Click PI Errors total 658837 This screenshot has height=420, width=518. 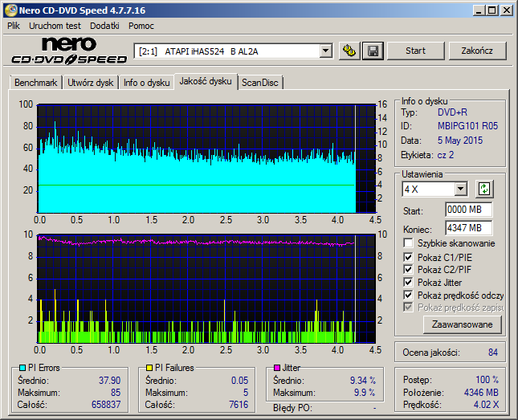point(106,405)
